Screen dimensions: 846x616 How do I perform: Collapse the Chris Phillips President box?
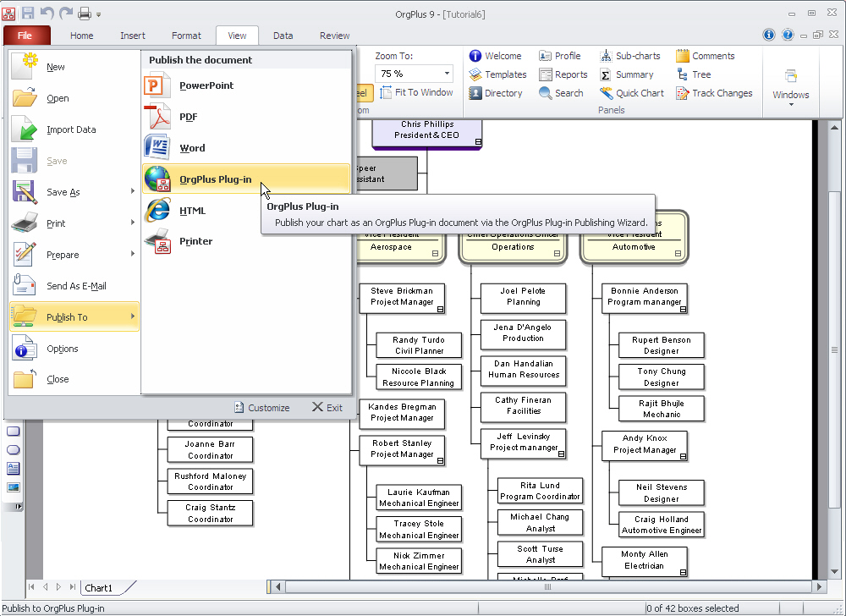478,142
